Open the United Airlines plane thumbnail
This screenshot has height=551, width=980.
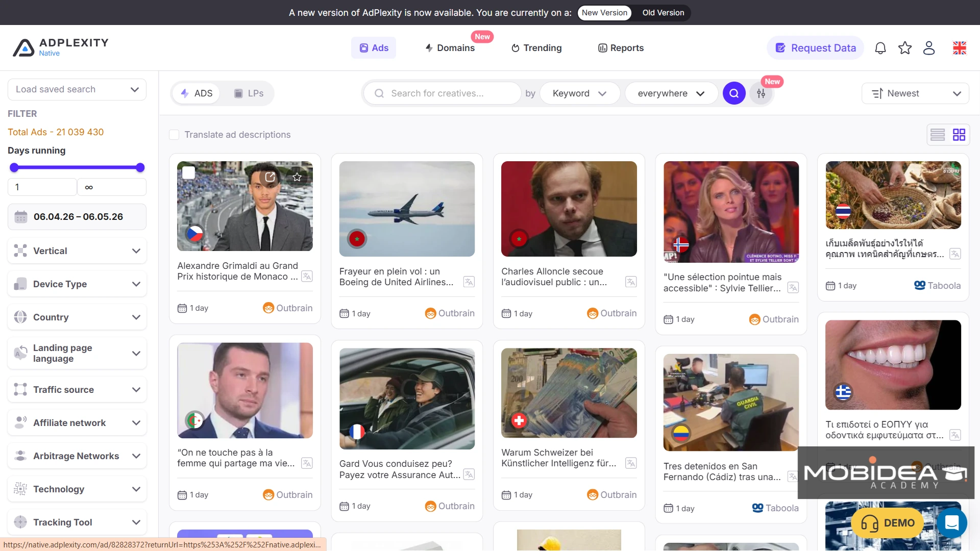[x=407, y=209]
